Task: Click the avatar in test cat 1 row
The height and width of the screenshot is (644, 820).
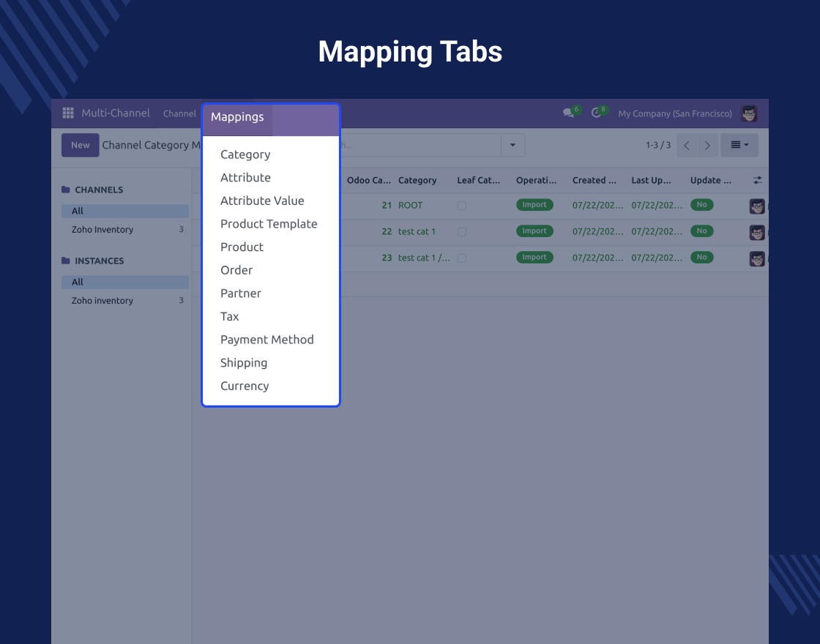Action: point(757,232)
